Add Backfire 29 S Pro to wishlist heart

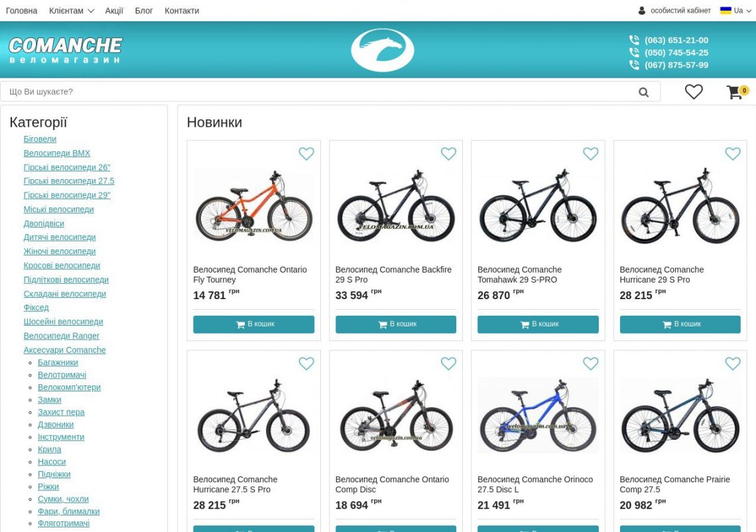point(448,154)
